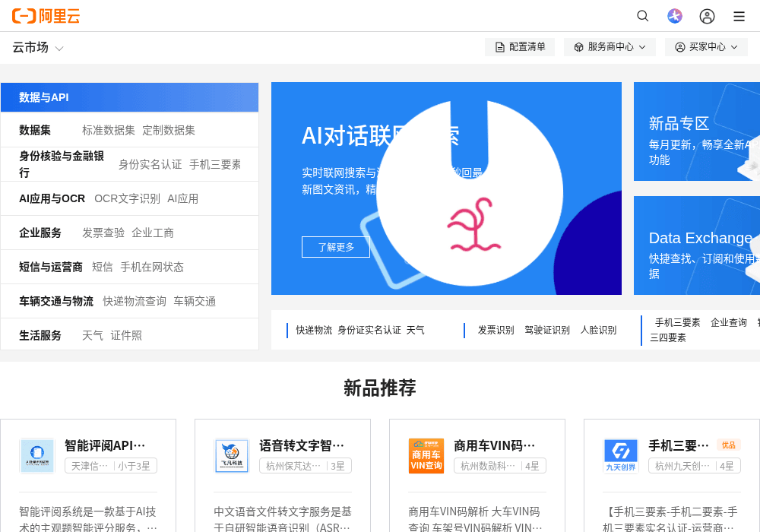
Task: Click the 智能评阅API product logo
Action: [36, 456]
